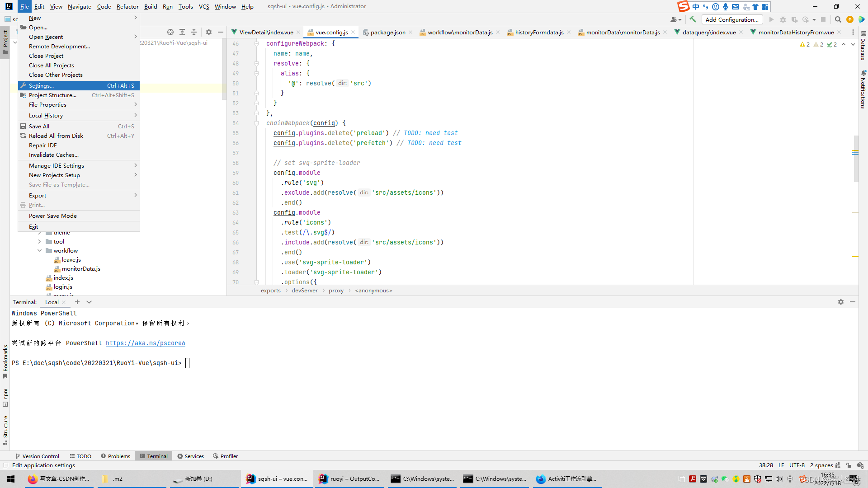Collapse the workflow folder in tree

pos(39,251)
